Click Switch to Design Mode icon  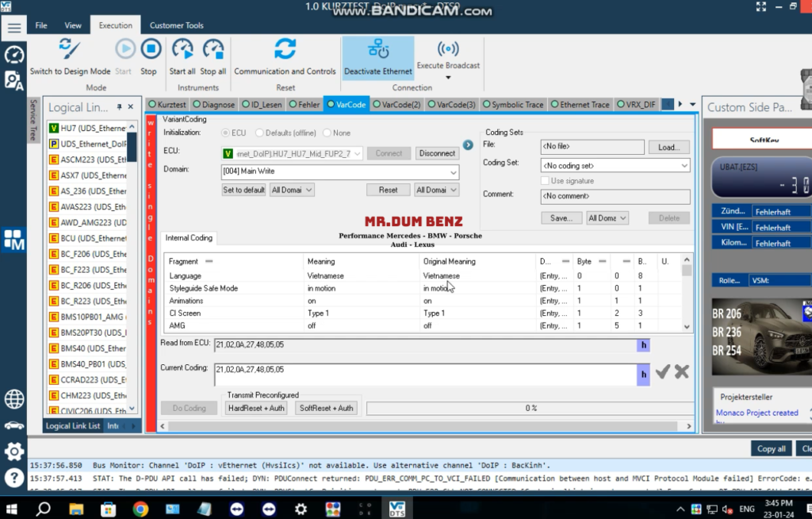point(70,49)
